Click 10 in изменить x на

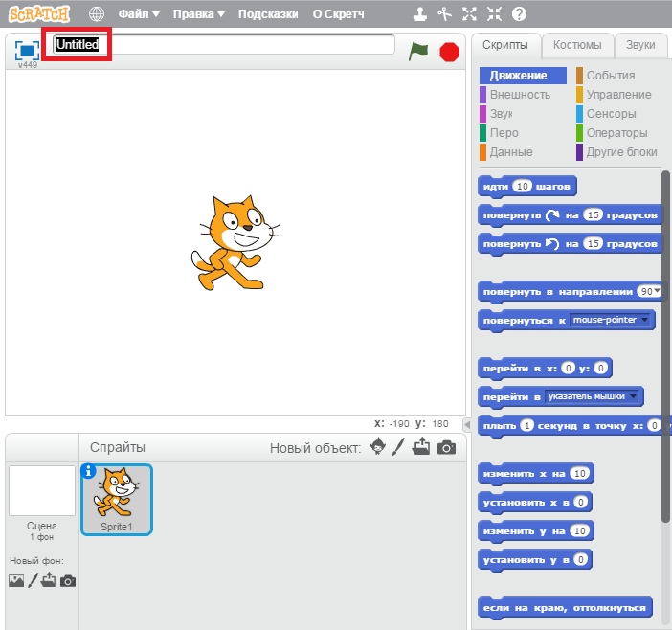579,473
